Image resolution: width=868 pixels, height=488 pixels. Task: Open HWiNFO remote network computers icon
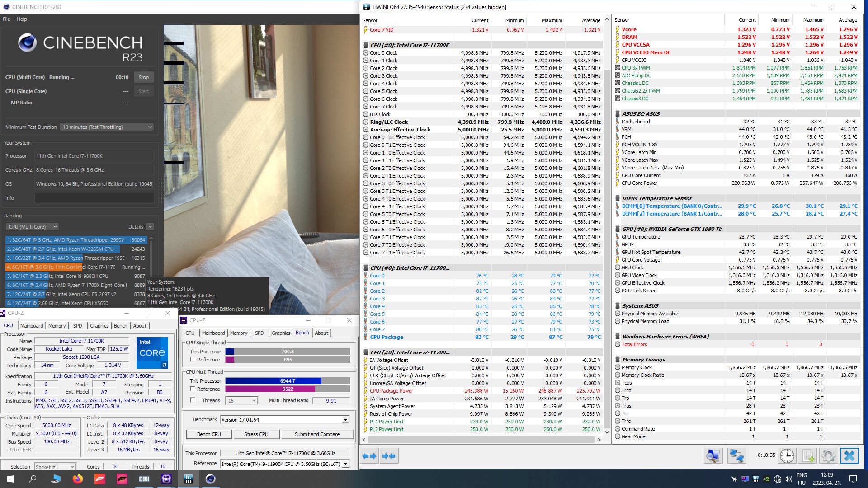point(736,456)
